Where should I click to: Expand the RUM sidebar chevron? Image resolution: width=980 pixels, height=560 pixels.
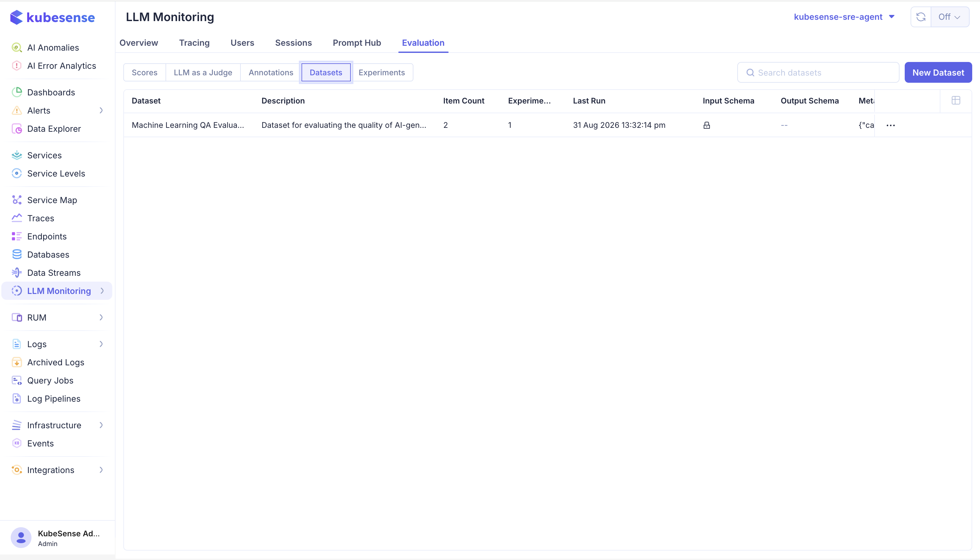[x=101, y=318]
